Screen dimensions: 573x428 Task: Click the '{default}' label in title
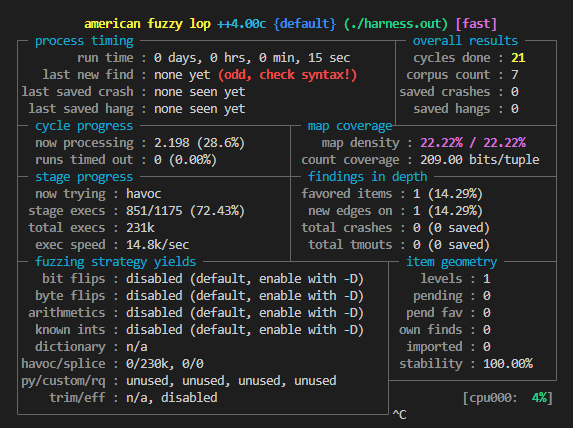[x=304, y=24]
